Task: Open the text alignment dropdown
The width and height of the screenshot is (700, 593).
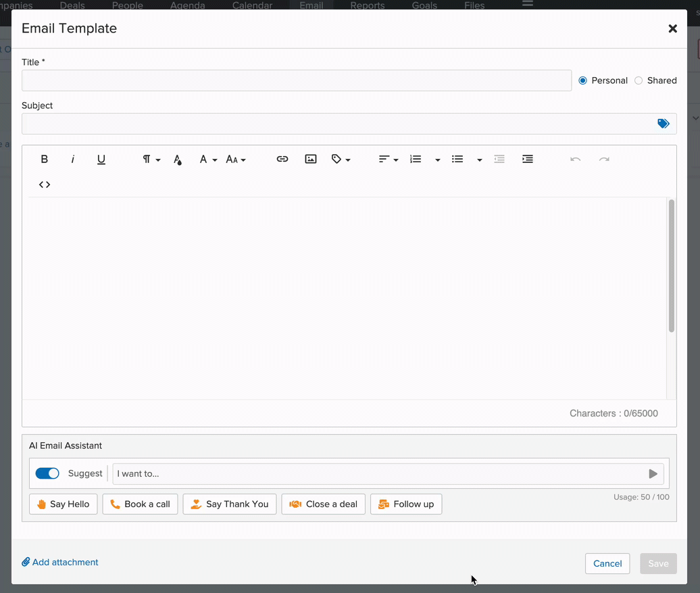Action: click(388, 159)
